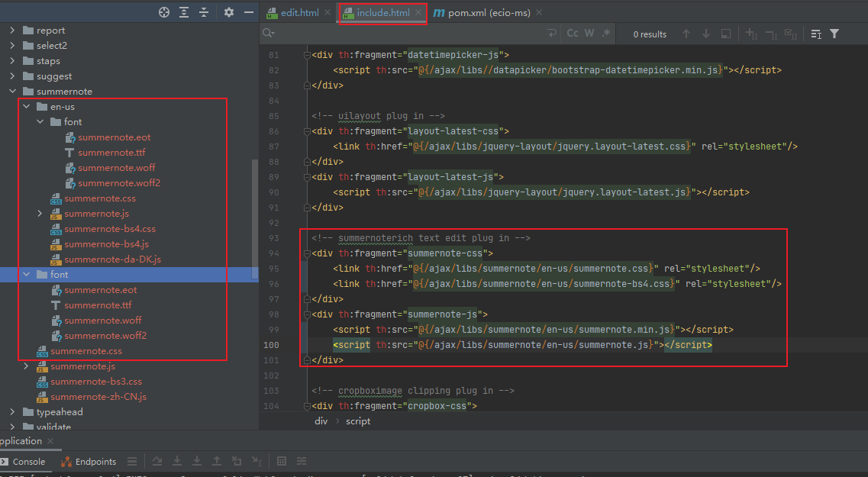Open the search history magnifier icon
Screen dimensions: 868x477
(269, 34)
